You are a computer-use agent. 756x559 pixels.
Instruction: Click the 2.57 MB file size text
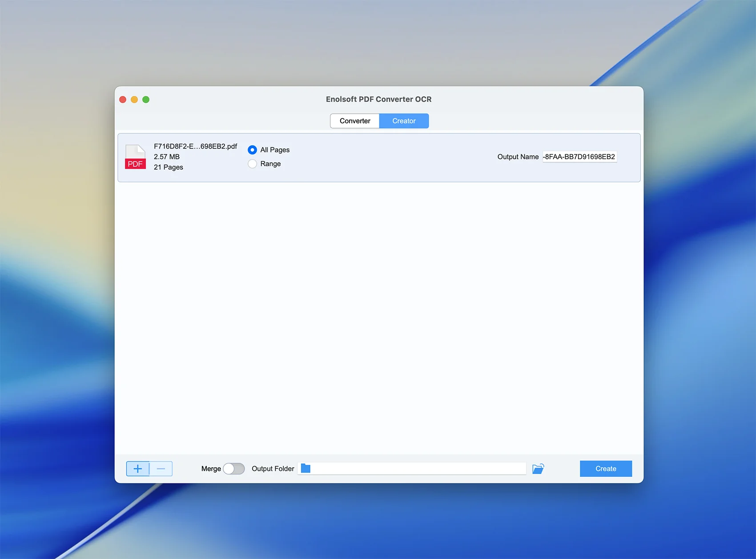coord(167,157)
